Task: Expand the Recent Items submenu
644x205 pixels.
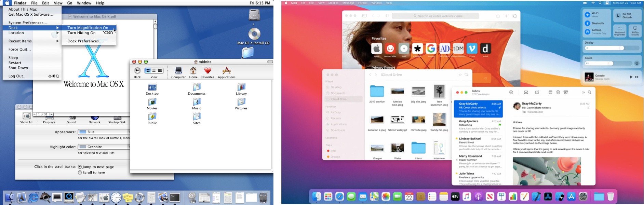Action: pos(32,41)
